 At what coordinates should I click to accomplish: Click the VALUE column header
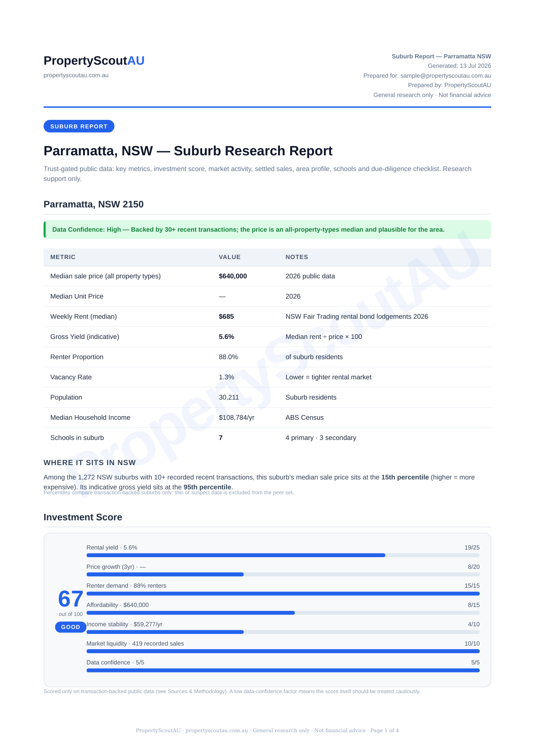tap(230, 257)
